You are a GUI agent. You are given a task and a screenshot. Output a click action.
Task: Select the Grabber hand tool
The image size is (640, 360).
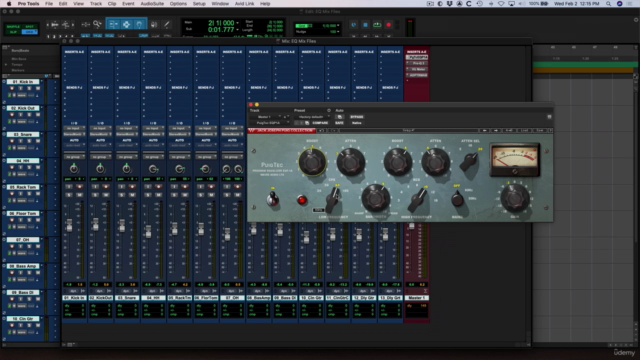(139, 24)
